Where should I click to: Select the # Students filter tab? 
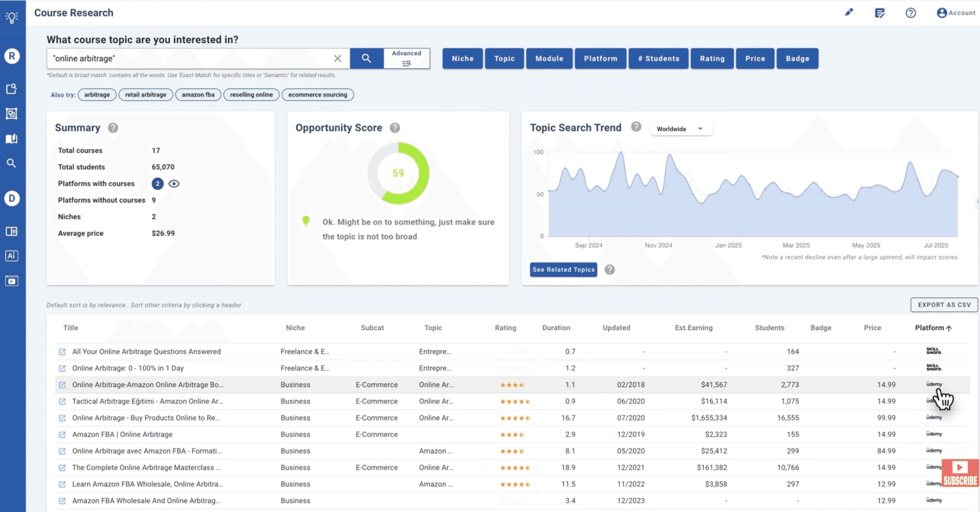click(658, 58)
